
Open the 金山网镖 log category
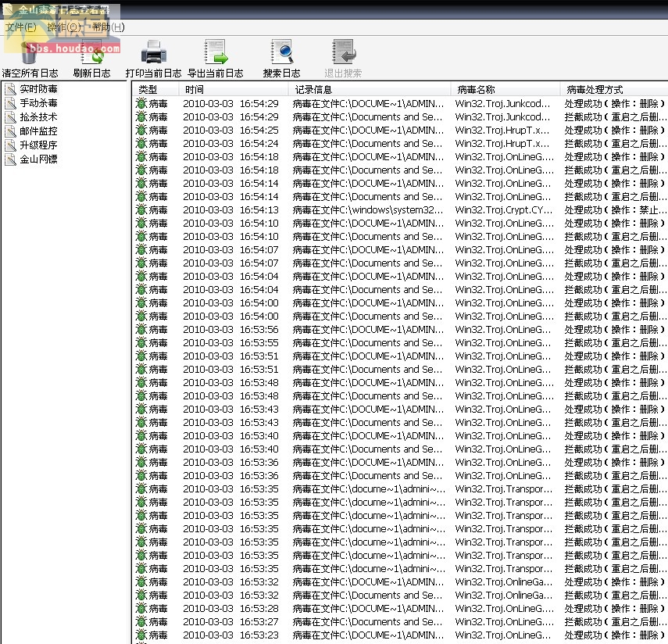(38, 159)
